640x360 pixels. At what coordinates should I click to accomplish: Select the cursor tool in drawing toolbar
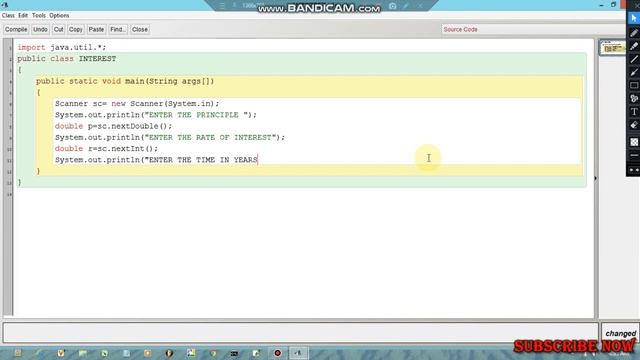click(633, 18)
